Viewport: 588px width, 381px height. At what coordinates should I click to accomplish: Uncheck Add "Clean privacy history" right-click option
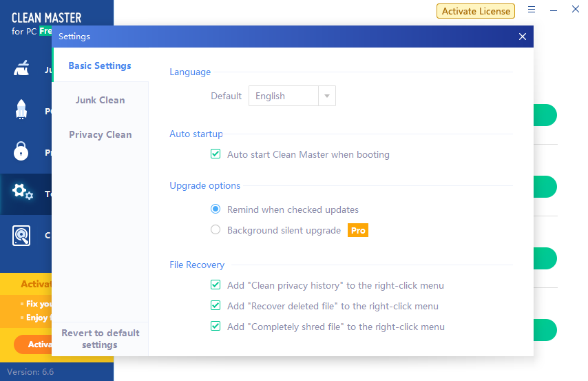click(x=216, y=285)
